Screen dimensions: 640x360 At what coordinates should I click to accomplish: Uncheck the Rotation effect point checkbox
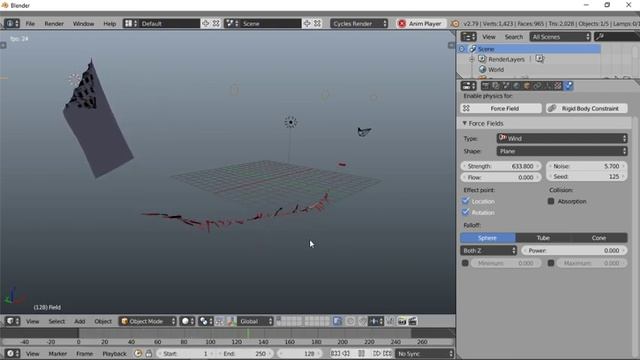[x=465, y=212]
